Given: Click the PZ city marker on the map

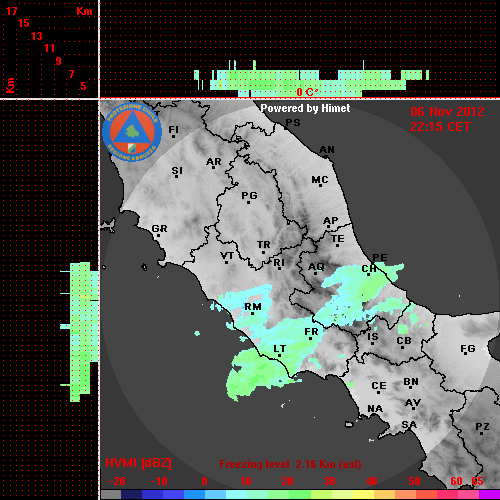Looking at the screenshot, I should pos(481,434).
